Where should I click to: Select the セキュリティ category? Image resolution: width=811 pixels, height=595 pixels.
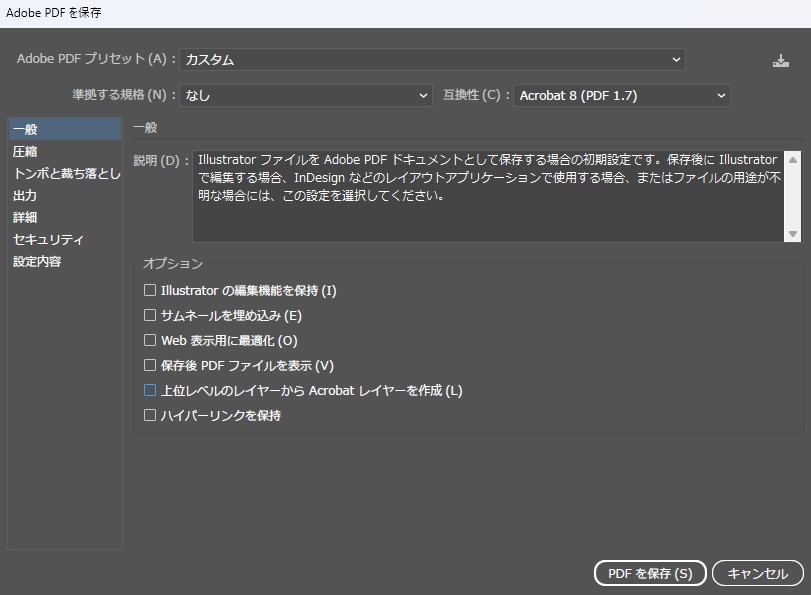(x=65, y=240)
